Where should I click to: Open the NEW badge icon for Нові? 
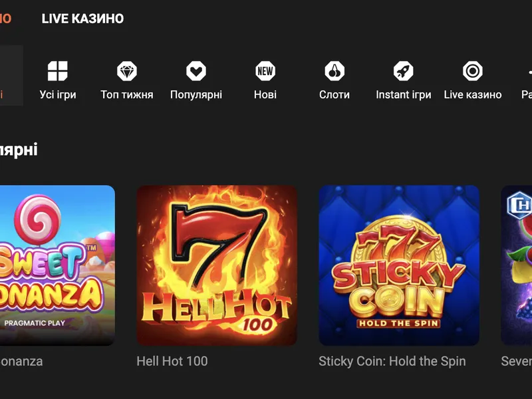(x=265, y=71)
